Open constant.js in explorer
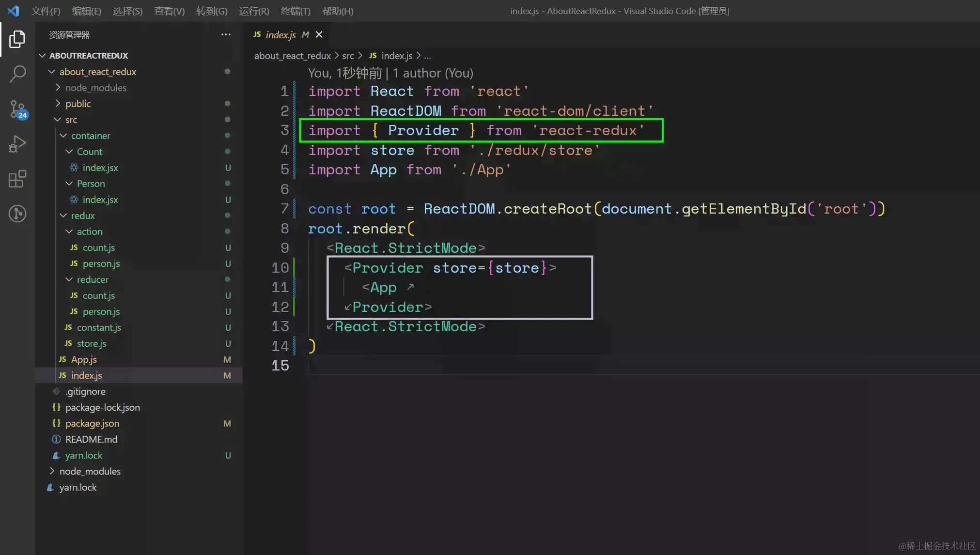Screen dimensions: 980x555 [99, 327]
